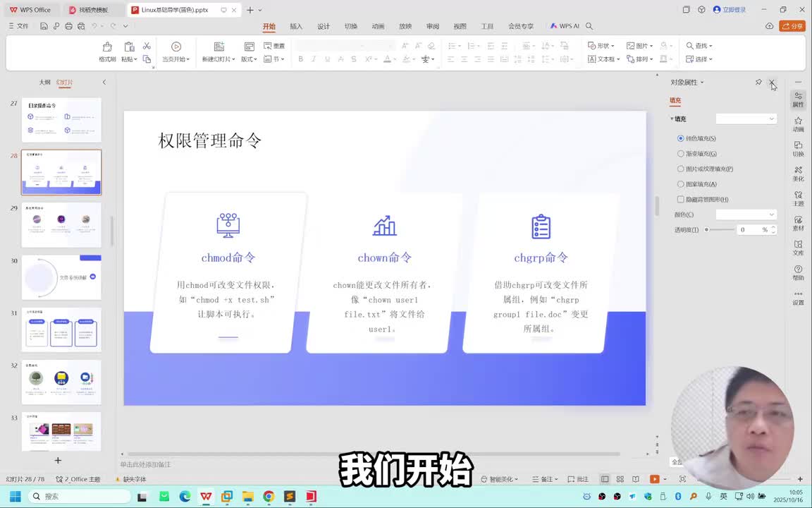
Task: Collapse the Fill (填充) section triangle
Action: point(672,119)
